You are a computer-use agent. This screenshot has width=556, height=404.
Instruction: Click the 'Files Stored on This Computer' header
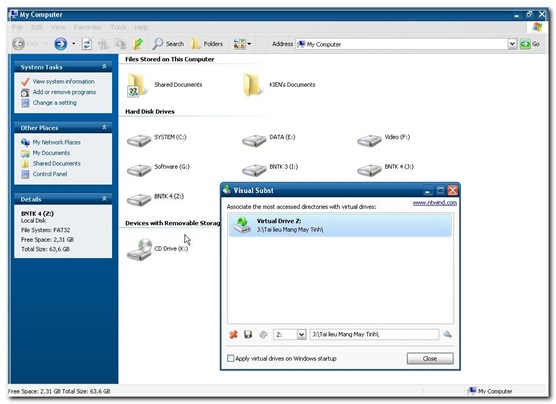pyautogui.click(x=169, y=59)
